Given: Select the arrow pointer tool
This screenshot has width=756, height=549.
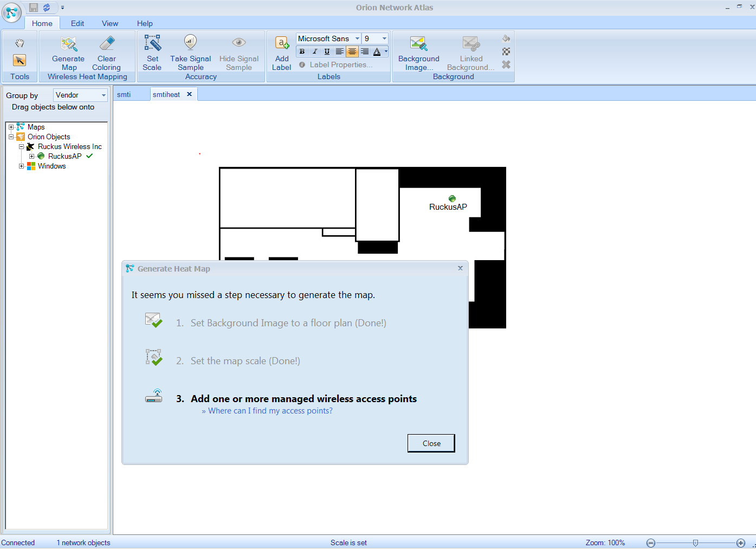Looking at the screenshot, I should click(20, 60).
